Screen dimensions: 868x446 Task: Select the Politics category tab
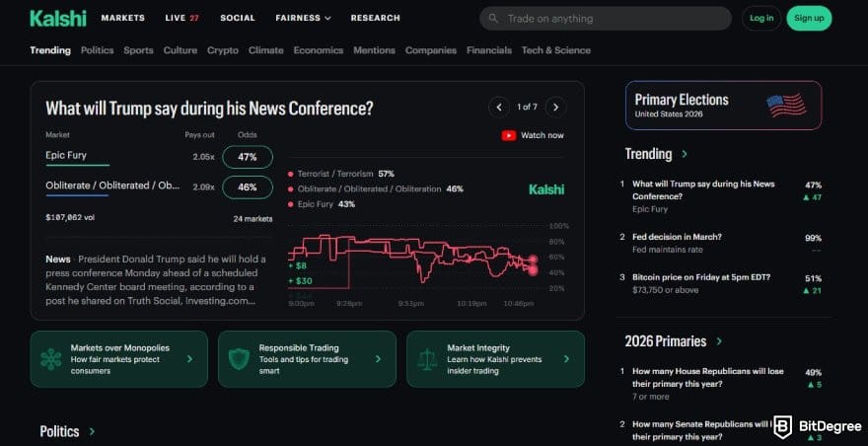(98, 50)
